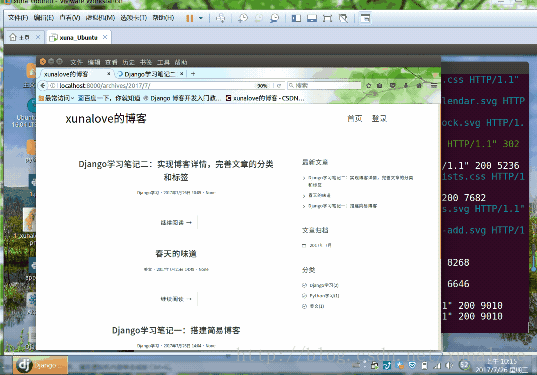Click the volume speaker icon in system tray
537x375 pixels.
(449, 365)
